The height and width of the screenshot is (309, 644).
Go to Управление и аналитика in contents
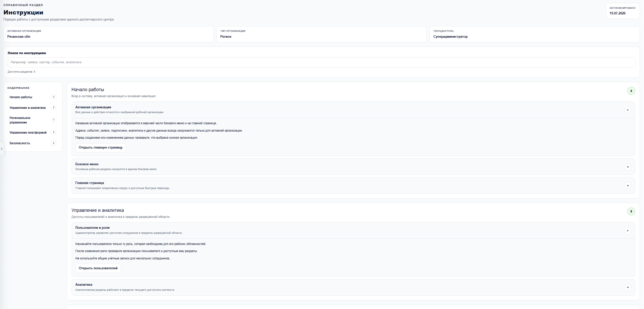pos(33,108)
